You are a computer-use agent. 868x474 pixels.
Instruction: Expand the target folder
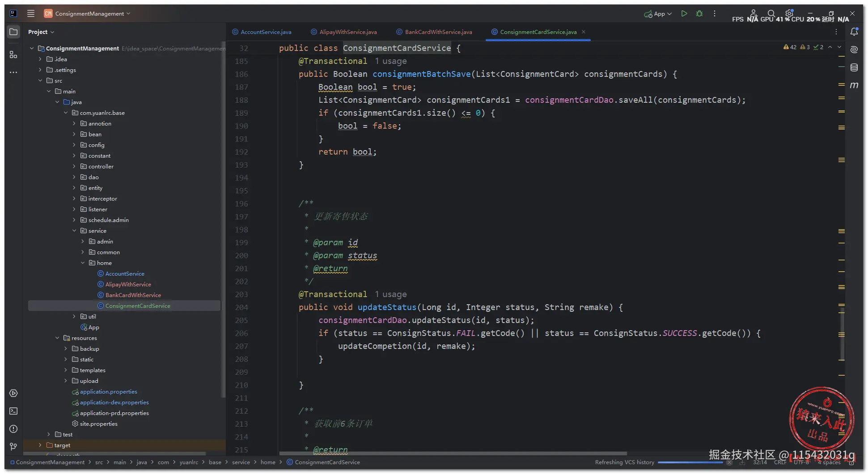(x=40, y=445)
